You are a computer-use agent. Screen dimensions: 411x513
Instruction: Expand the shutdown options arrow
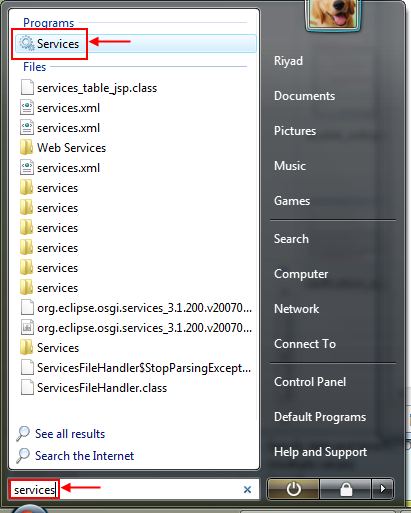tap(383, 489)
